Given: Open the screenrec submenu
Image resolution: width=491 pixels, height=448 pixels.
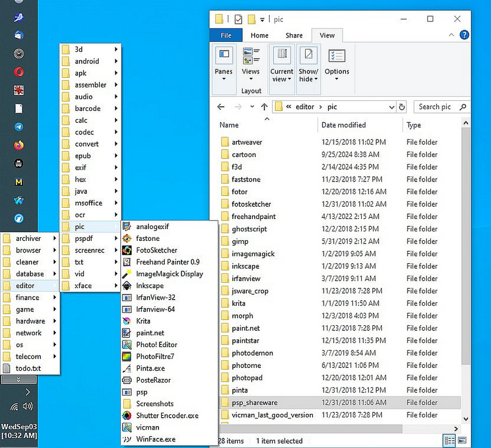Looking at the screenshot, I should click(x=90, y=250).
